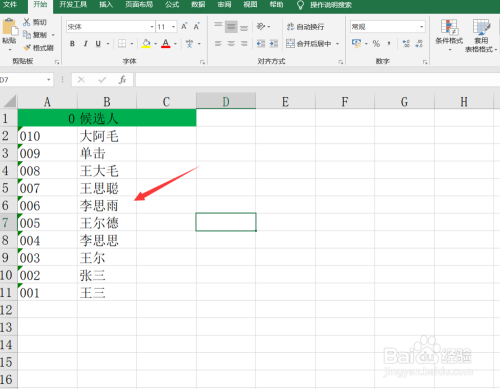Switch to the Developer (开发工具) tab
Screen dimensions: 500x389
73,5
